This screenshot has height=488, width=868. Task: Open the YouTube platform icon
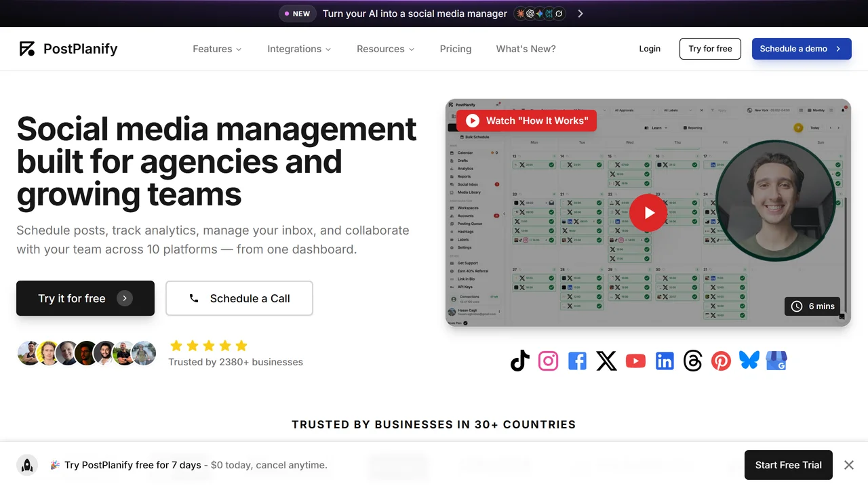pyautogui.click(x=635, y=361)
